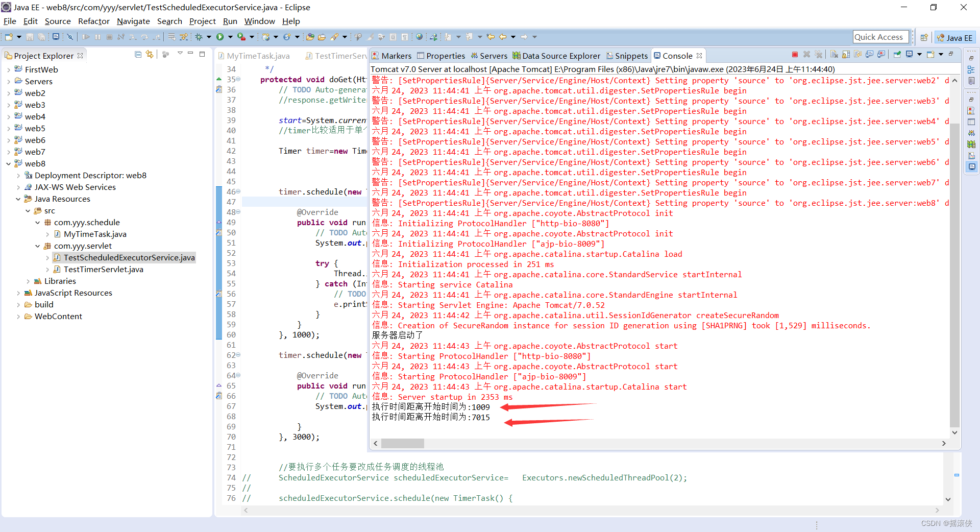Switch to the Servers tab
This screenshot has width=980, height=532.
[x=489, y=56]
